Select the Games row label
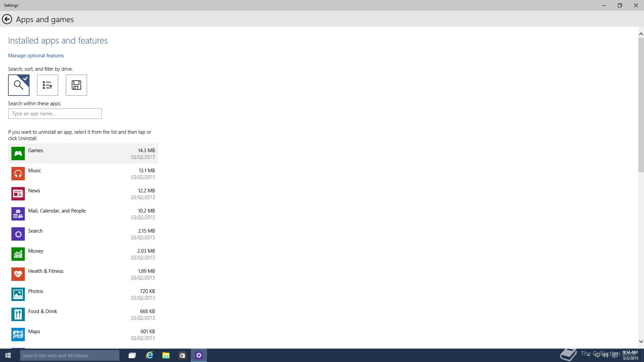Screen dimensions: 644x362 click(36, 150)
